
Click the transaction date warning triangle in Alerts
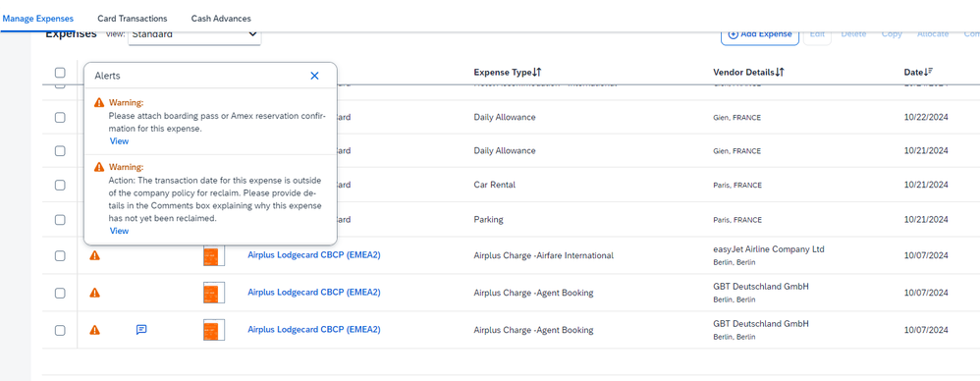click(x=99, y=167)
